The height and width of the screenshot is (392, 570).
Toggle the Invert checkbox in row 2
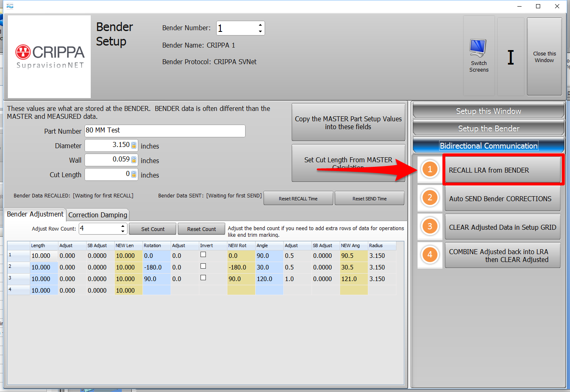tap(203, 266)
